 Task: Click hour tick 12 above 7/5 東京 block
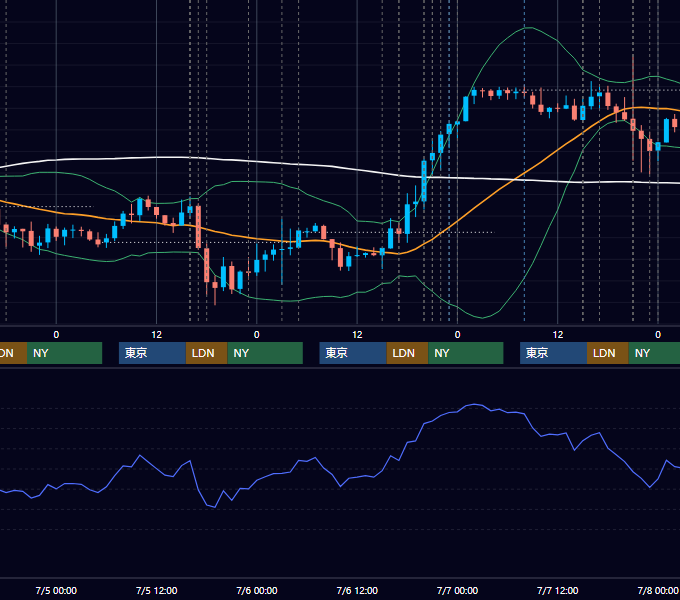click(x=157, y=335)
